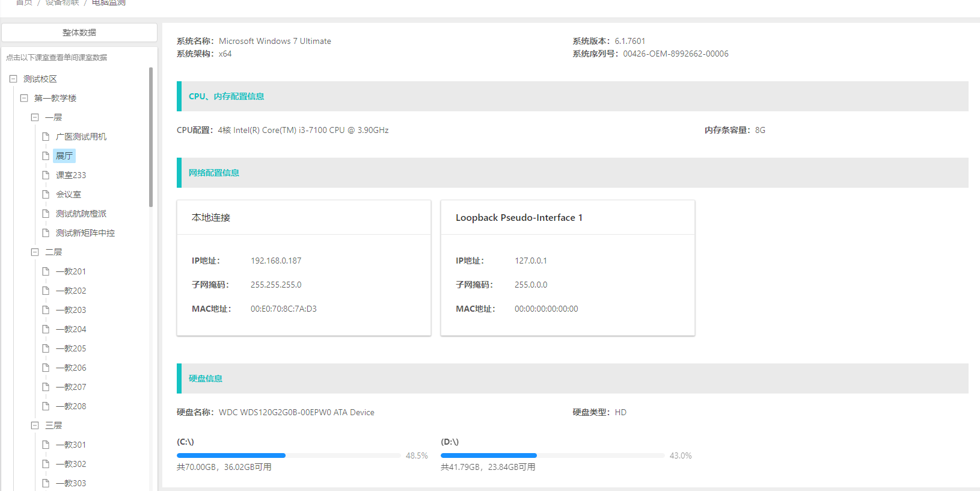Open 会议室 room data
This screenshot has height=491, width=980.
click(69, 194)
